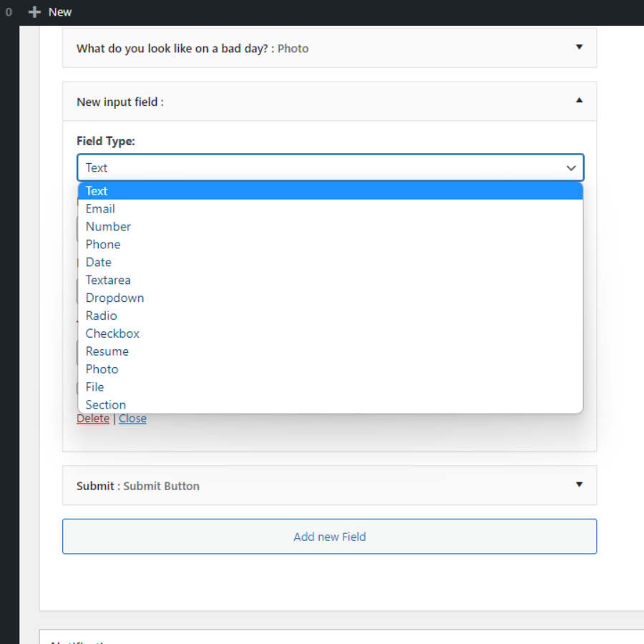Choose Date as the field type
Screen dimensions: 644x644
click(x=330, y=262)
